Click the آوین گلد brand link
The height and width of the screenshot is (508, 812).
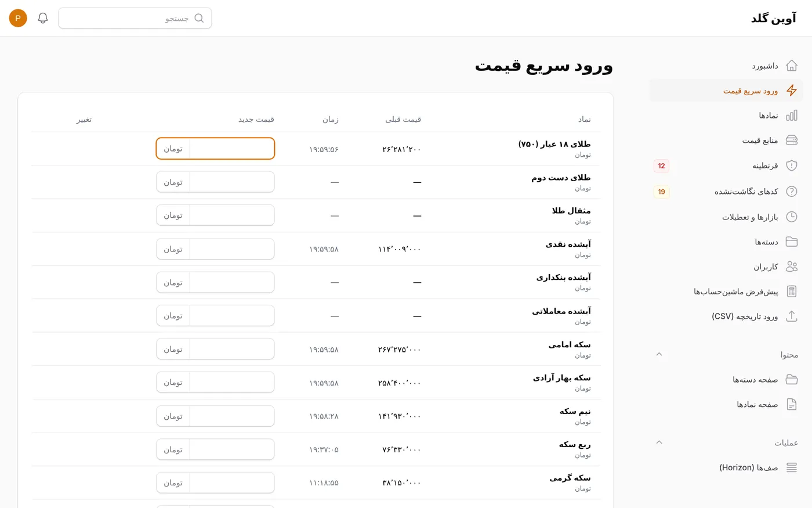pyautogui.click(x=774, y=19)
